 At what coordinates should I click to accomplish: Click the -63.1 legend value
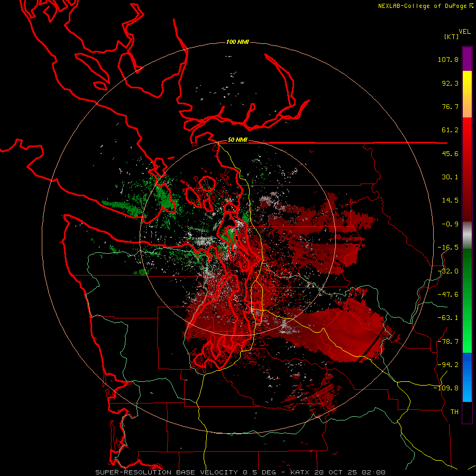click(x=448, y=318)
